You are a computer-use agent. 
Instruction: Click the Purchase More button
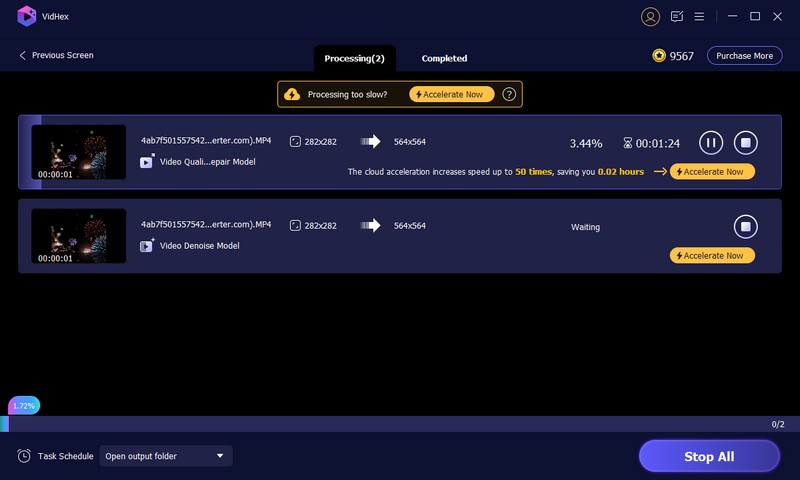[744, 56]
